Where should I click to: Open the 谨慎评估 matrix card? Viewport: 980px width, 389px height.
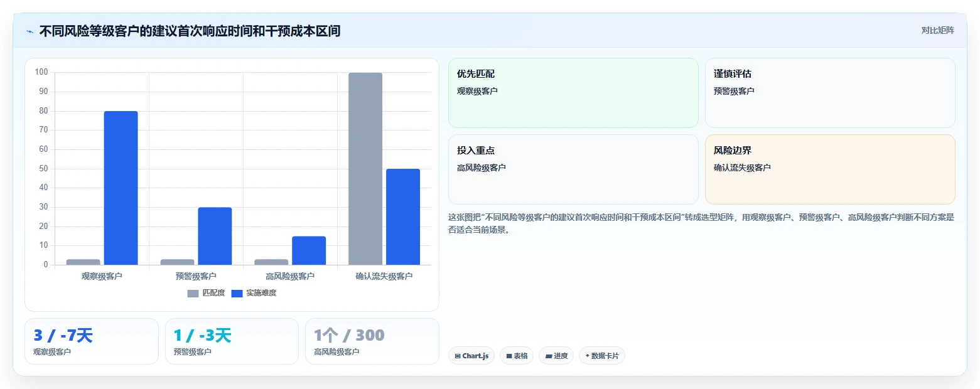pyautogui.click(x=830, y=93)
